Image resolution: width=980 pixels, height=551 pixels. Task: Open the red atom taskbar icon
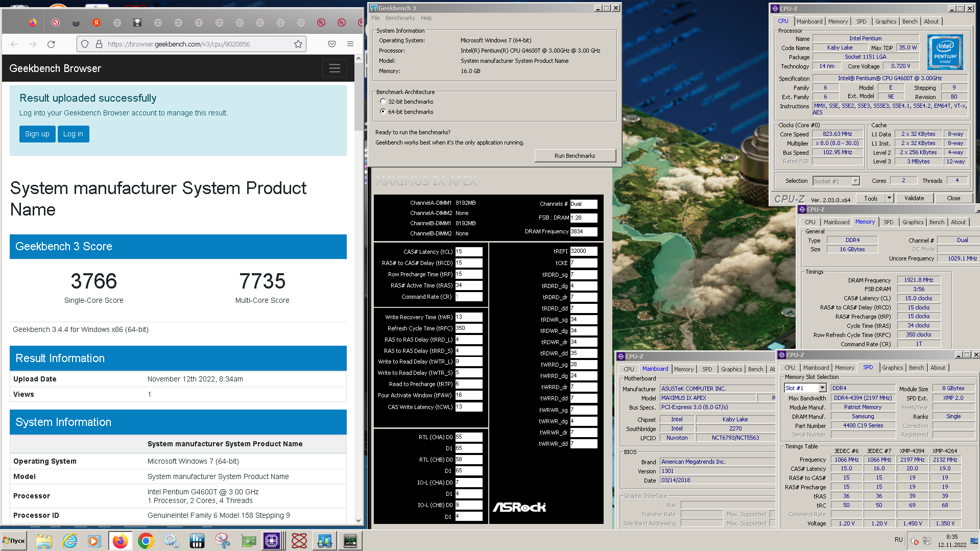click(299, 541)
